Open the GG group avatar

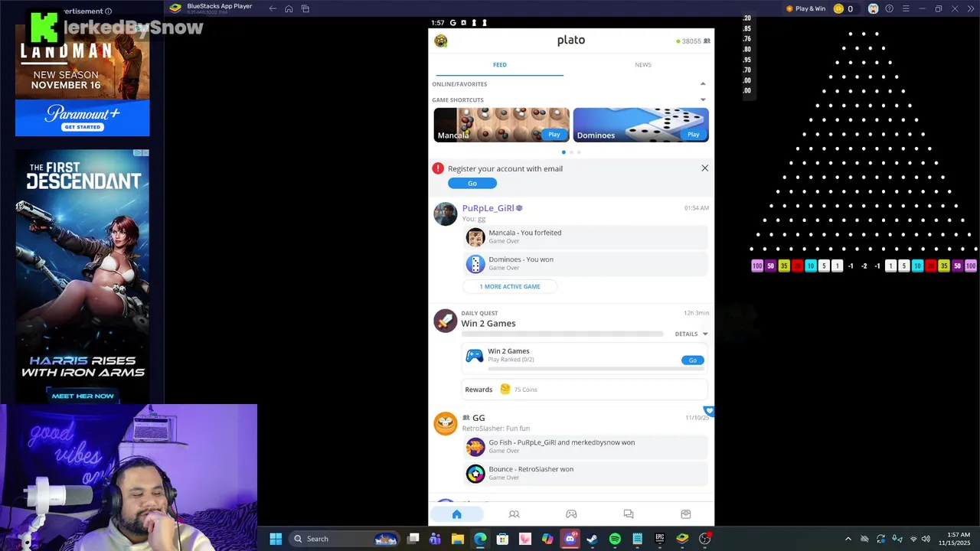tap(445, 423)
